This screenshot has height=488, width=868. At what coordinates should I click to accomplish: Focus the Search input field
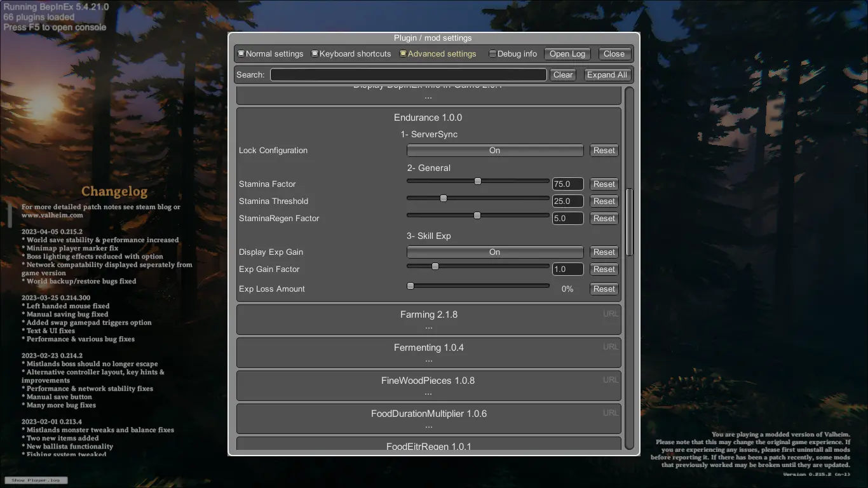pyautogui.click(x=408, y=74)
